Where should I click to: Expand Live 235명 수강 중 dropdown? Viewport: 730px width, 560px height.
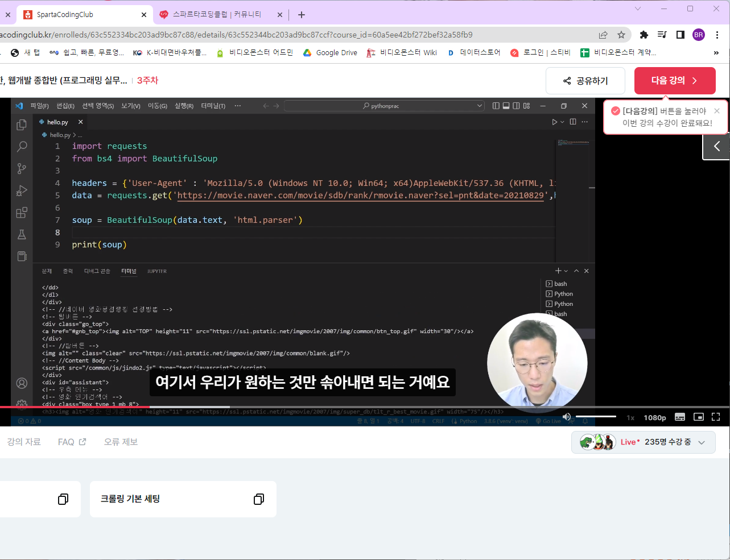702,442
